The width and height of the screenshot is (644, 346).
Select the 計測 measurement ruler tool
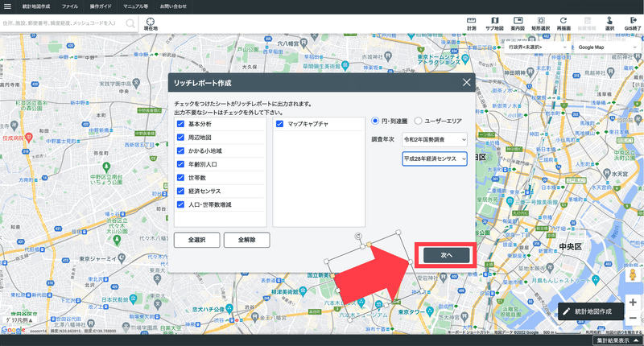(472, 24)
